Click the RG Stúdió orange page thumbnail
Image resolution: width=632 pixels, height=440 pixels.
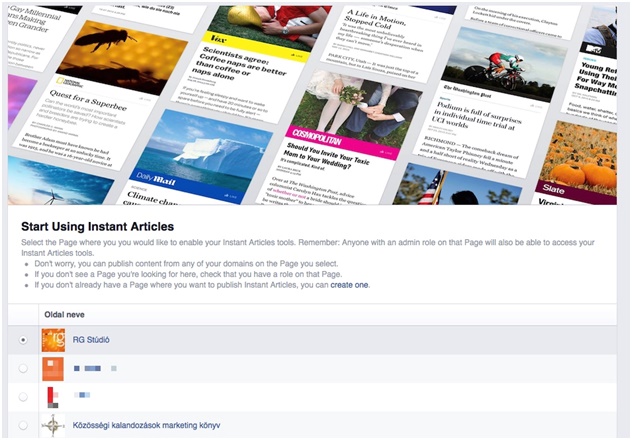point(53,340)
